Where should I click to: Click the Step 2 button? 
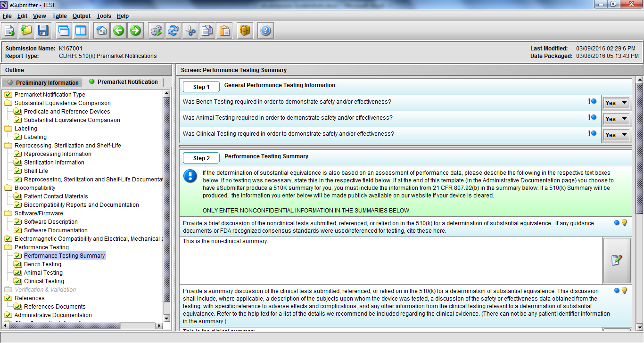[202, 158]
